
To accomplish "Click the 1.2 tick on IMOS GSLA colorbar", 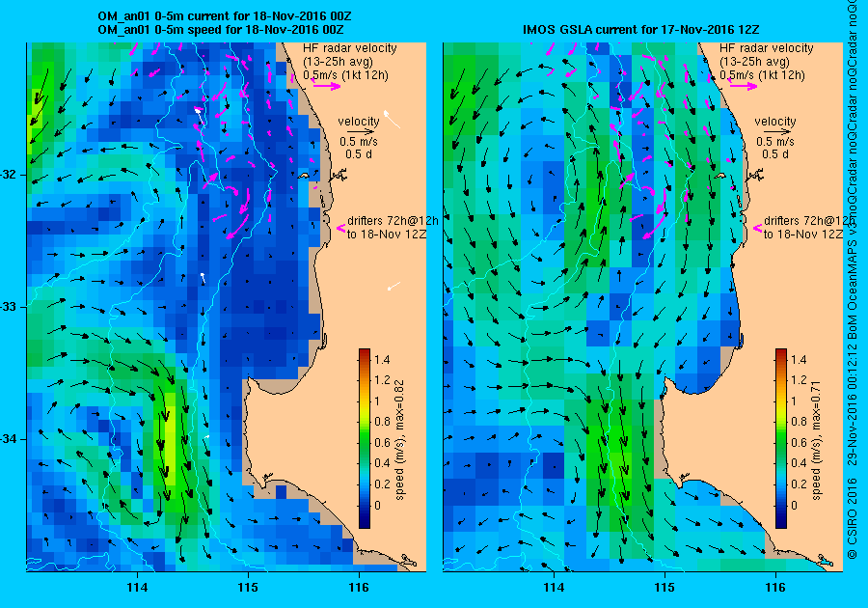I will coord(799,380).
